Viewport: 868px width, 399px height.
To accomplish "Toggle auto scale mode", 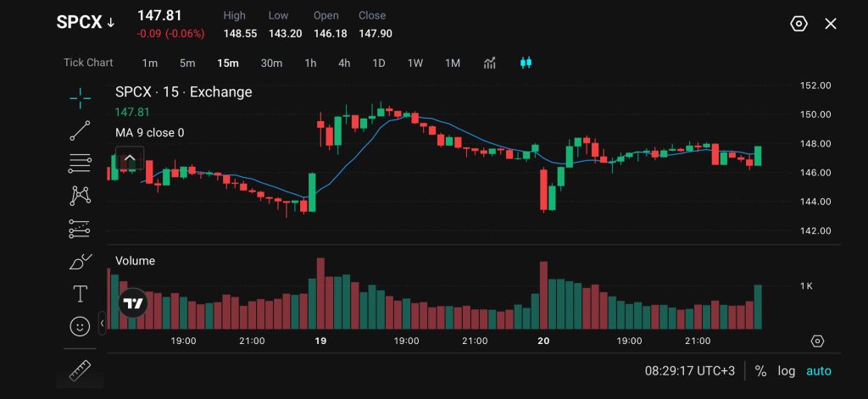I will point(819,371).
